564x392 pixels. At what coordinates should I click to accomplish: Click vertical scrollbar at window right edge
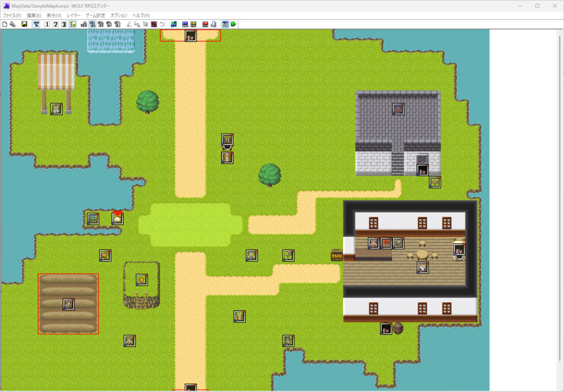click(560, 198)
